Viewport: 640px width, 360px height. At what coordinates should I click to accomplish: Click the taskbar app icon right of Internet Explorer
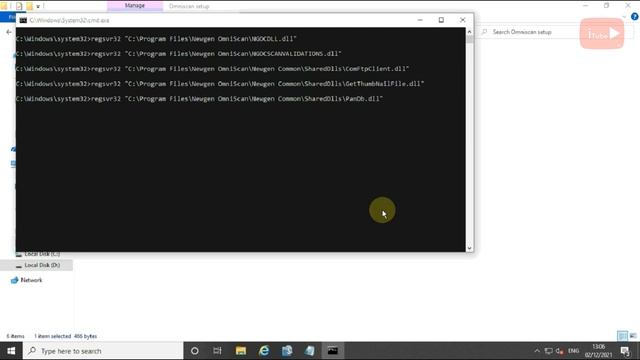(x=287, y=351)
